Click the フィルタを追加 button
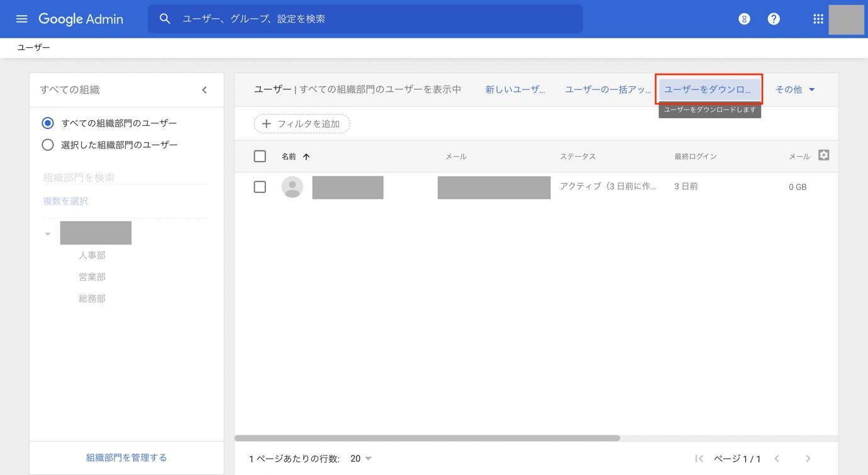This screenshot has width=868, height=475. pos(301,123)
